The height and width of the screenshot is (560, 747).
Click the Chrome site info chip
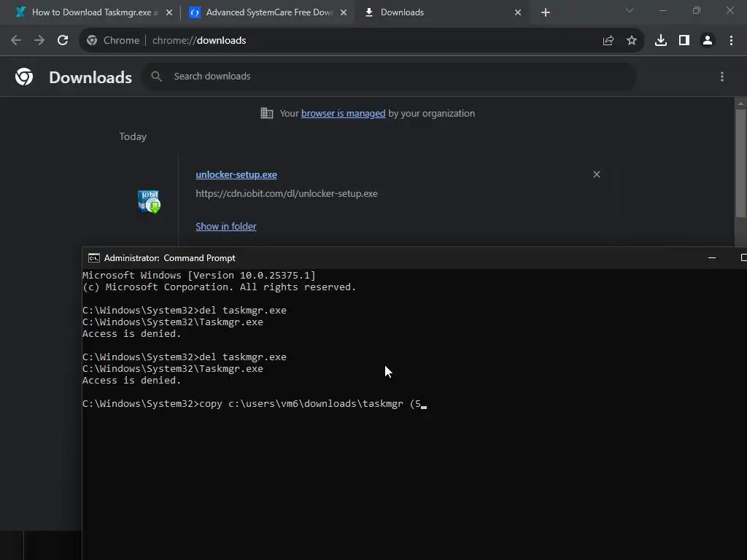click(113, 41)
